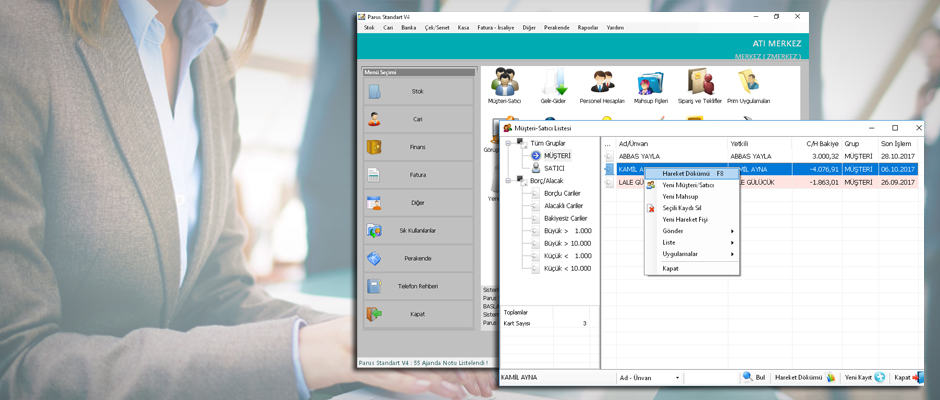
Task: Choose Hareket Dökümü F8 in context menu
Action: (x=692, y=173)
